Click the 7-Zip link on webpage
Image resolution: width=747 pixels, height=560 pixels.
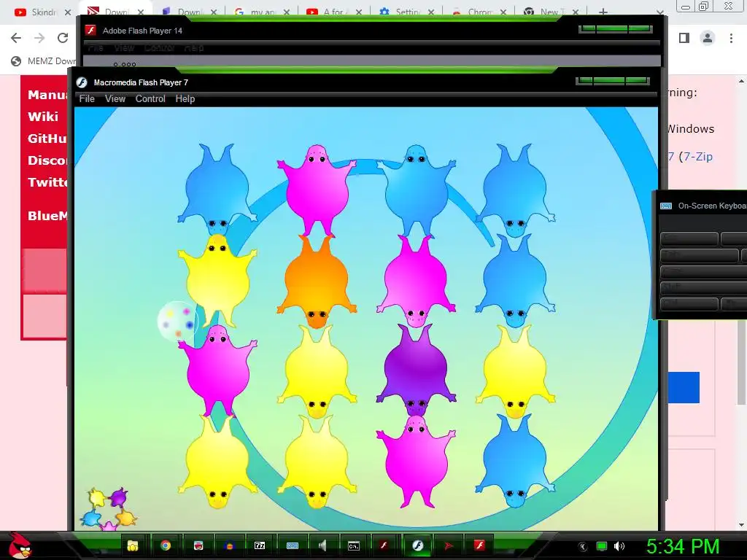click(697, 157)
